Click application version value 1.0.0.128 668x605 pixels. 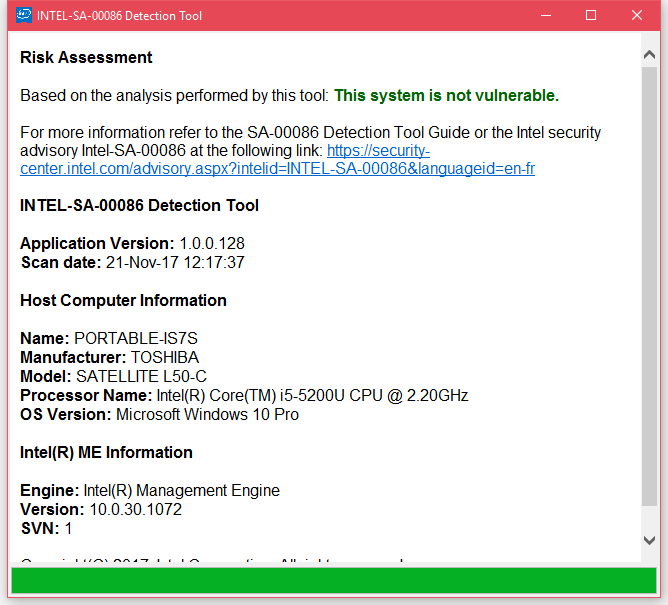point(212,243)
